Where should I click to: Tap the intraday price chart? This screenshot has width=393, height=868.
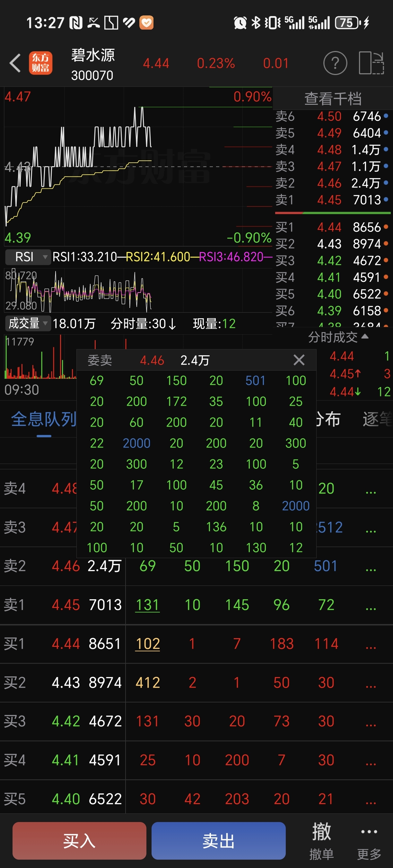[138, 167]
